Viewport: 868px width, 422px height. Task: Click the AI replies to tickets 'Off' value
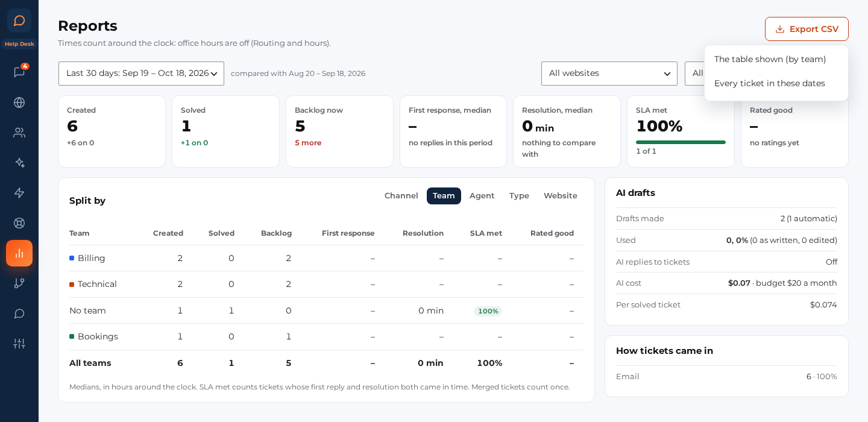(831, 262)
